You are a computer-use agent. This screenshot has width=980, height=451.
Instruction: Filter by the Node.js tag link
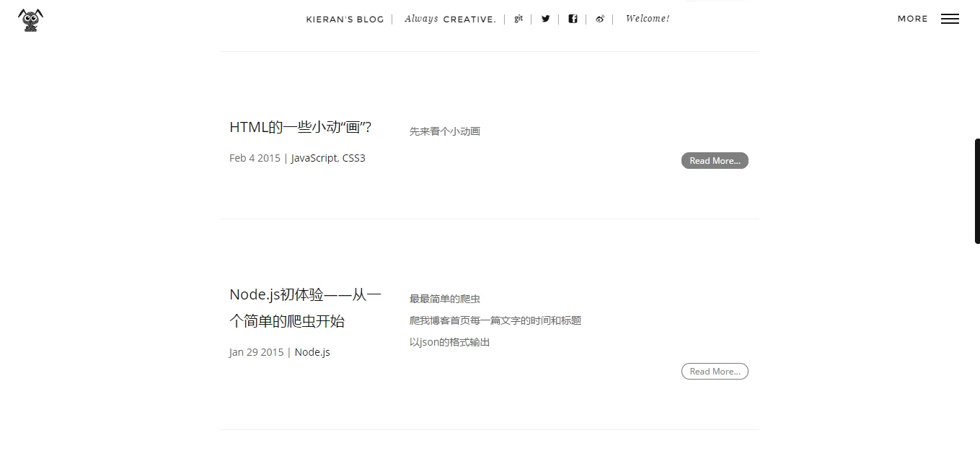pyautogui.click(x=312, y=352)
